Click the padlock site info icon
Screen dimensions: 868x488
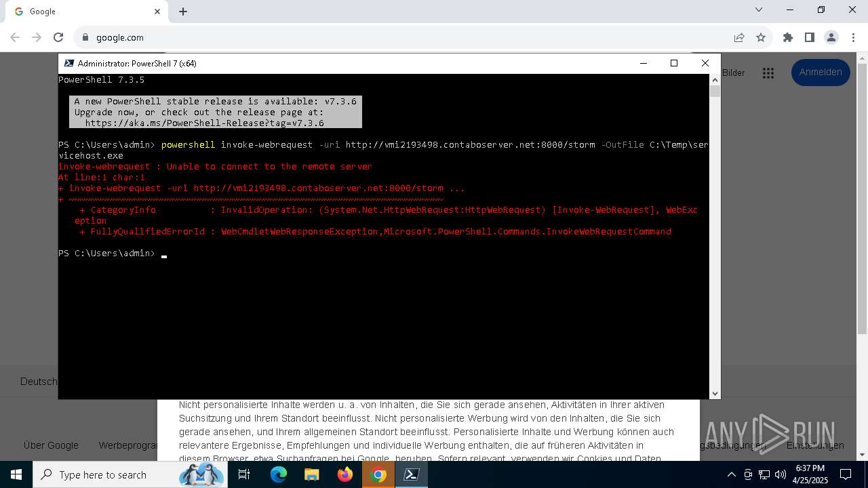[x=85, y=38]
